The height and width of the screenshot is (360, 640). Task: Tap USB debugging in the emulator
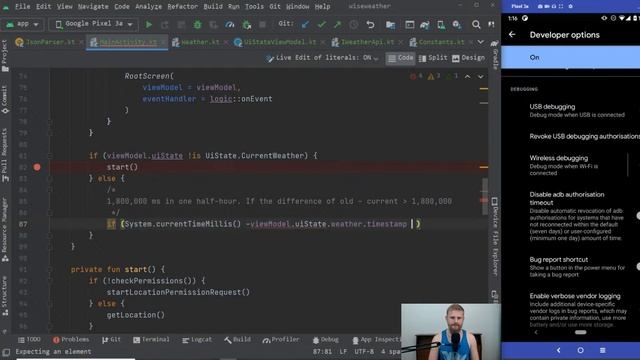coord(577,111)
